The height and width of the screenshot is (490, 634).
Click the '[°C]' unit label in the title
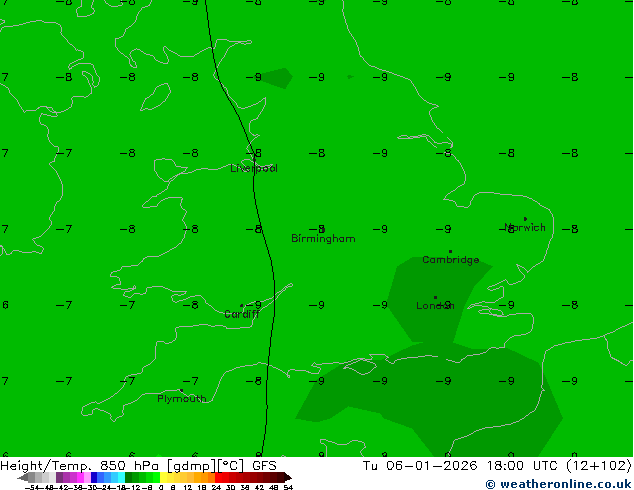pyautogui.click(x=230, y=466)
